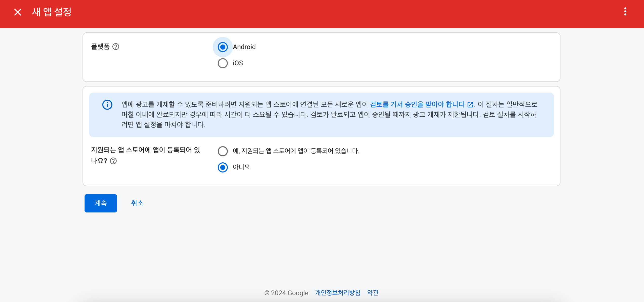Click the 'iOS' text label
Screen dimensions: 644x302
(x=238, y=63)
